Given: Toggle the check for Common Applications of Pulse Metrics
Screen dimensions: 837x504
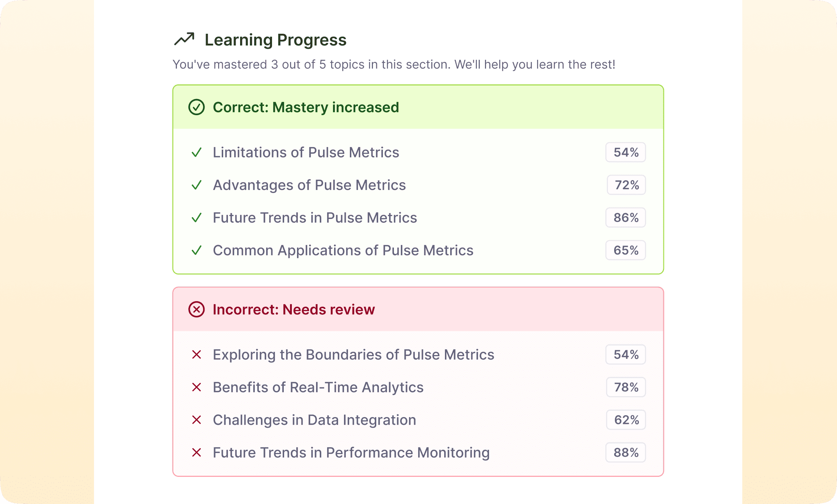Looking at the screenshot, I should click(x=197, y=250).
